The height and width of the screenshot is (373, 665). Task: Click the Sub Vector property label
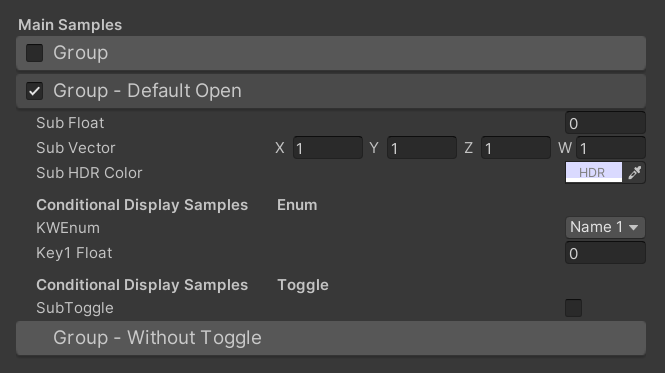tap(75, 148)
